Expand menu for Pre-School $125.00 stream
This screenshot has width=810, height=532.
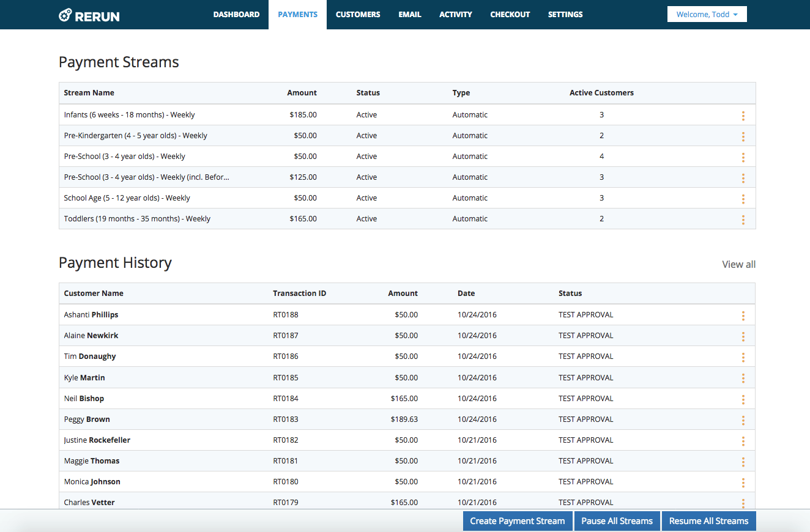click(743, 178)
